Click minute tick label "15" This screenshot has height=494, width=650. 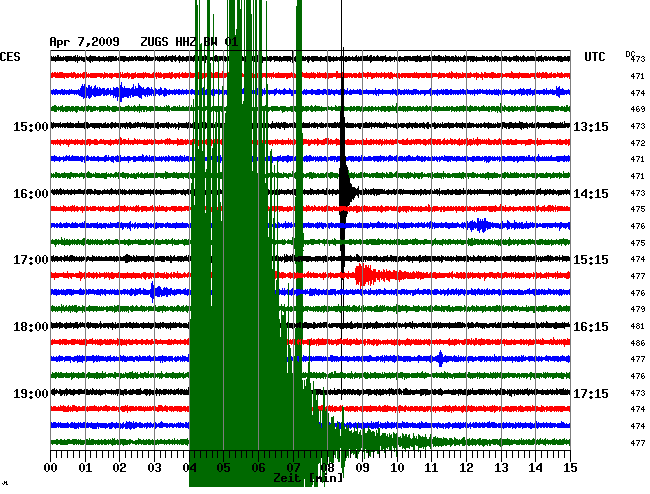coord(570,468)
